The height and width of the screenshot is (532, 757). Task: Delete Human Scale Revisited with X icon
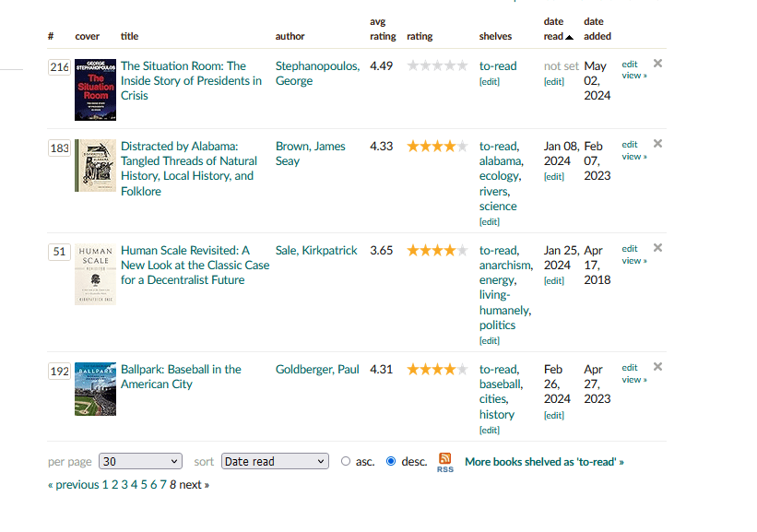pos(657,248)
